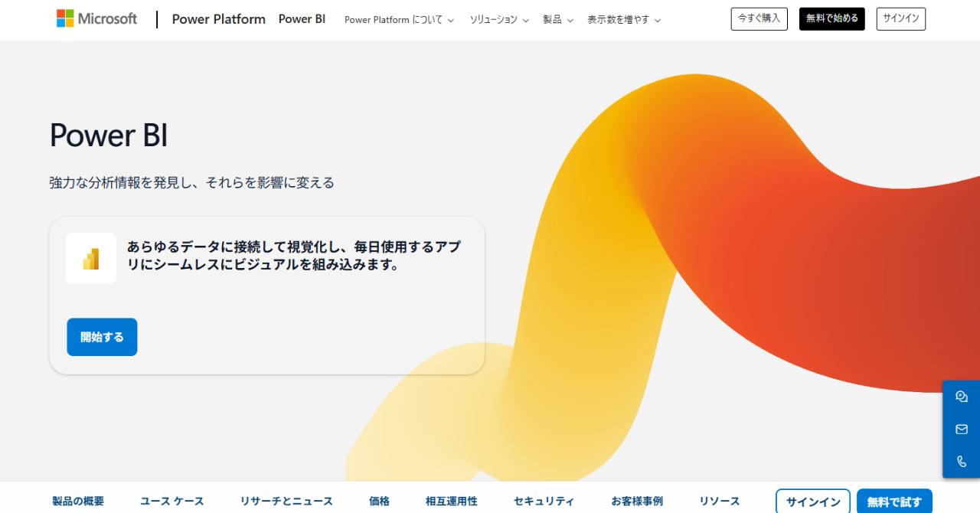Viewport: 980px width, 513px height.
Task: Expand the ソリューション dropdown menu
Action: pos(499,20)
